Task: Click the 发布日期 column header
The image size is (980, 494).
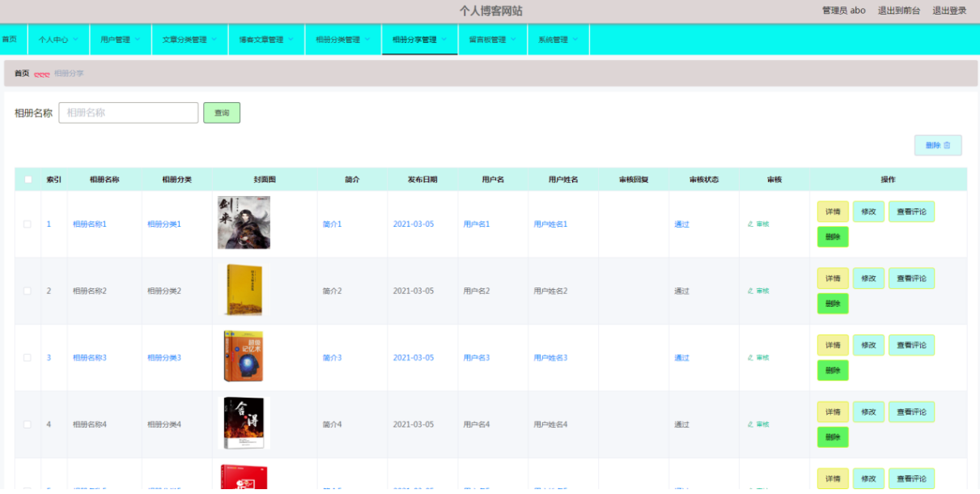Action: point(422,180)
